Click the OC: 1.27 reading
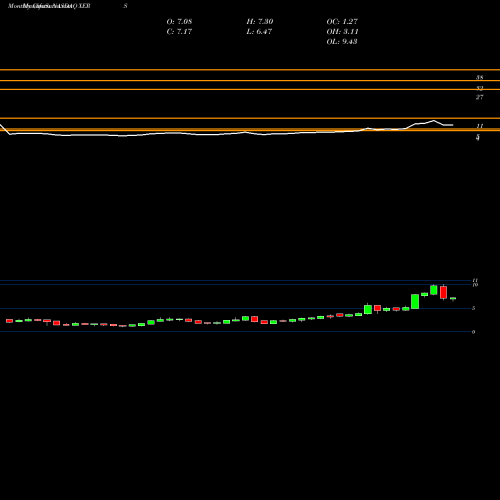Viewport: 500px width, 500px height. pyautogui.click(x=342, y=22)
